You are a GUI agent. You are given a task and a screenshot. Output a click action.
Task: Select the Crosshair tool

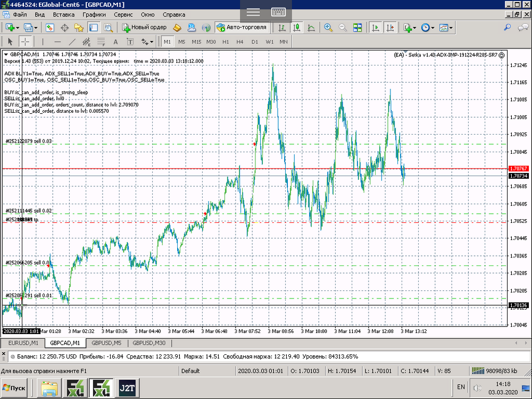(x=25, y=41)
